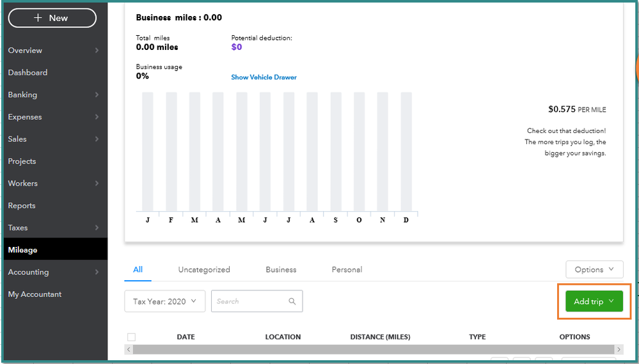Click the December bar in chart

pos(406,152)
